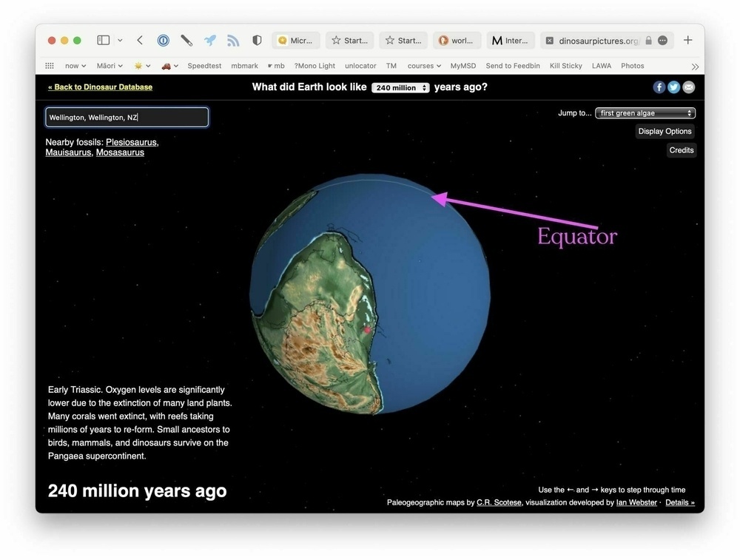Open the Jump to first green algae dropdown

[x=645, y=112]
